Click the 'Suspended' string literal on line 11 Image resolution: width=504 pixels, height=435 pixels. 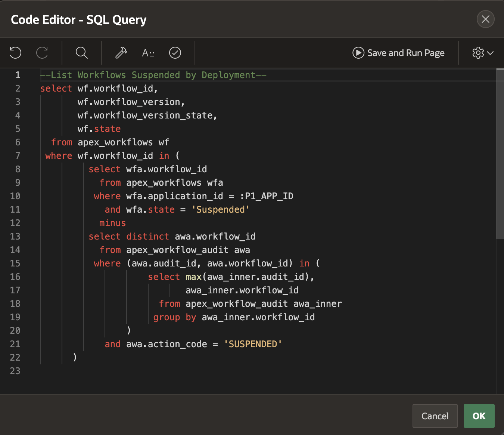click(221, 210)
